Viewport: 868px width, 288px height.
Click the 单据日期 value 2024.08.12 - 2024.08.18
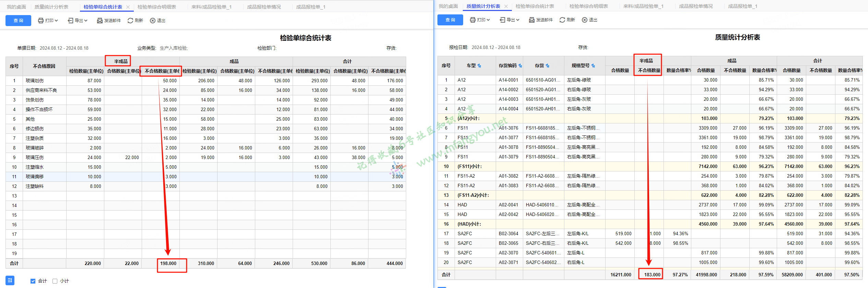tap(64, 48)
